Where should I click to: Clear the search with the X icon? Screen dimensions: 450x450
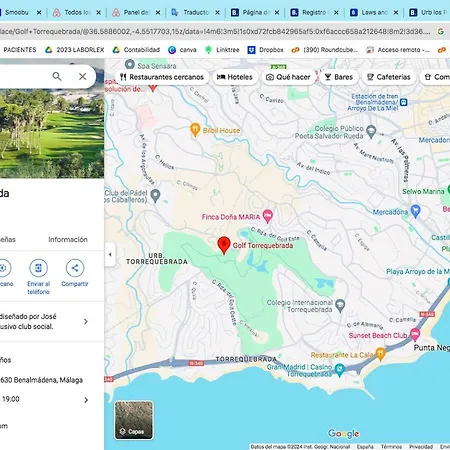point(83,76)
